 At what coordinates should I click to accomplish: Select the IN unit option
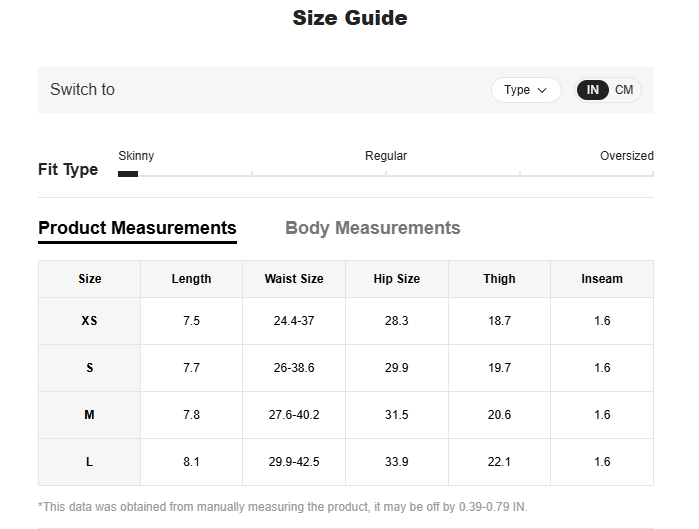(x=592, y=90)
